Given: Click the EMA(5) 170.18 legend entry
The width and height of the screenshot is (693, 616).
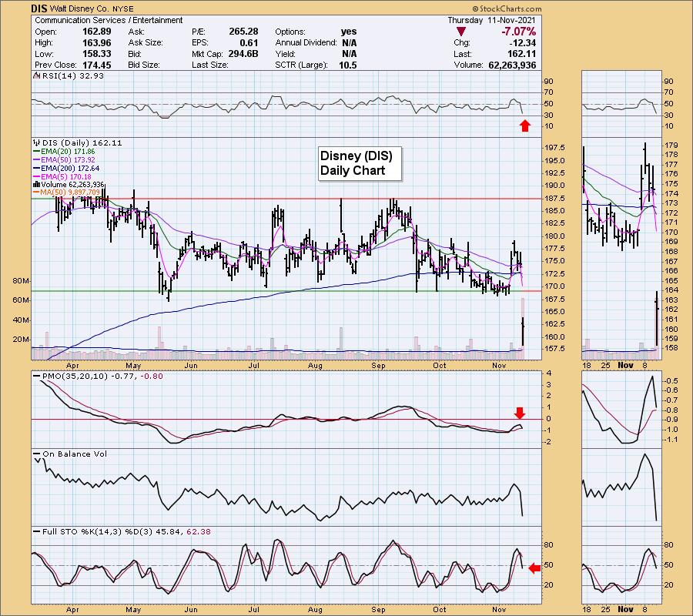Looking at the screenshot, I should tap(66, 176).
